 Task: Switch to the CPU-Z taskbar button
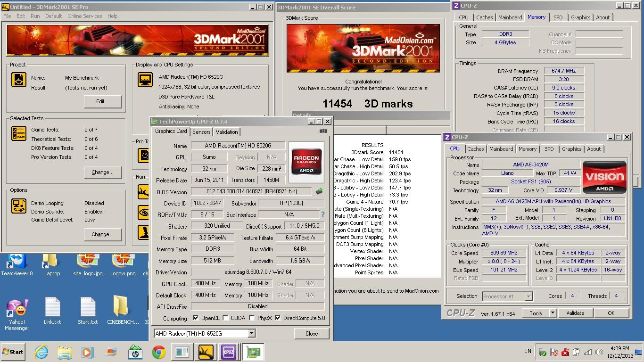click(x=229, y=352)
